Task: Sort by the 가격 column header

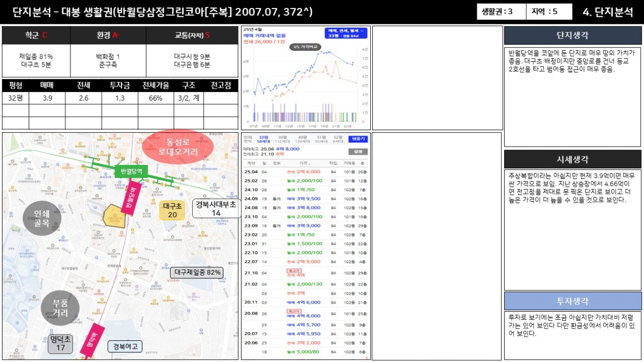Action: [304, 163]
